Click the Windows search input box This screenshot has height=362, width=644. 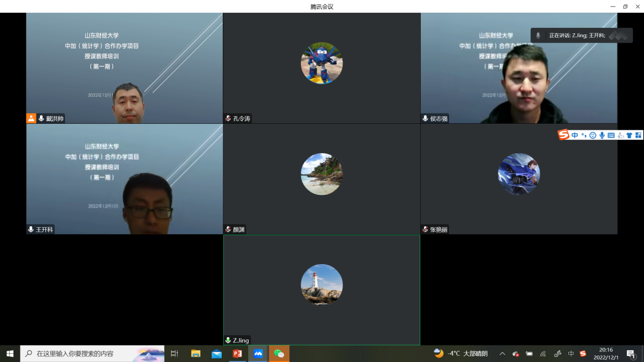[92, 353]
